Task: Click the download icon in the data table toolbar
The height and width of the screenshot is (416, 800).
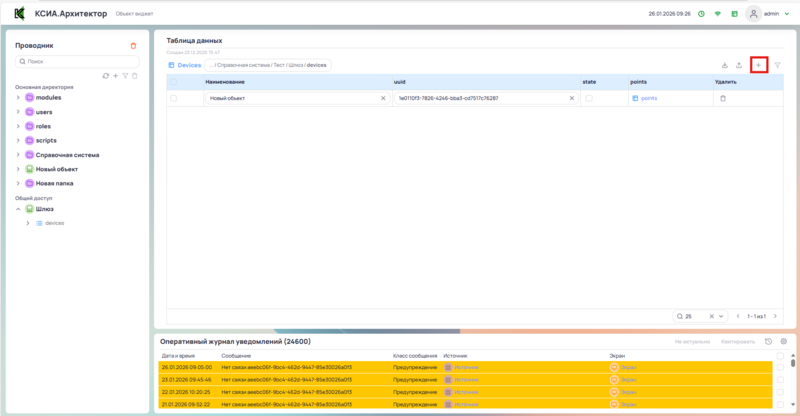Action: (725, 65)
